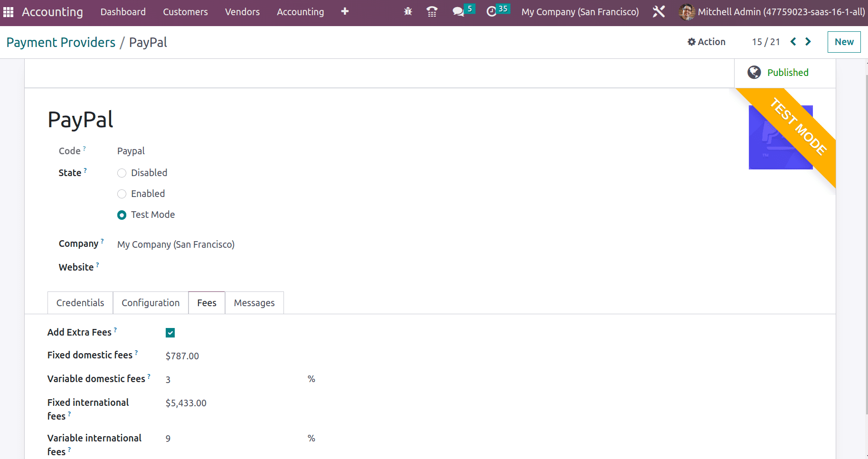The image size is (868, 459).
Task: Click the 15 / 21 pager counter
Action: click(766, 42)
